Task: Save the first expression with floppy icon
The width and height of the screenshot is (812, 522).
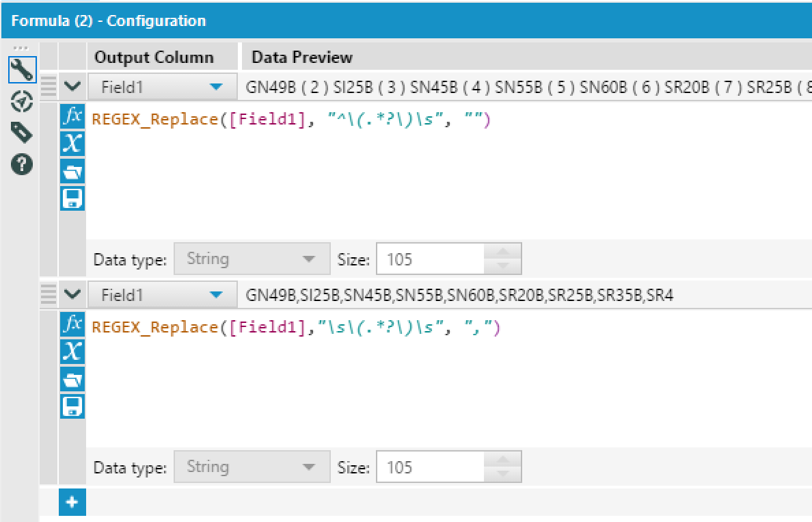Action: pyautogui.click(x=72, y=198)
